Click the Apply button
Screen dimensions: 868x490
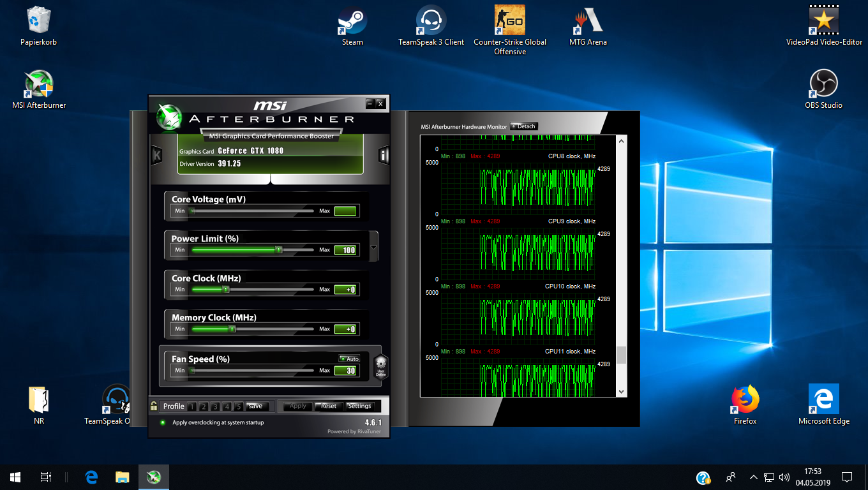298,406
